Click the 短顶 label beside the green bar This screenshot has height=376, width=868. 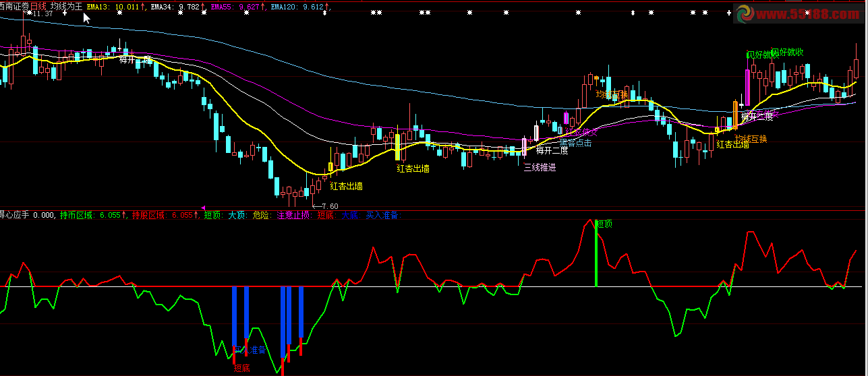tap(605, 224)
